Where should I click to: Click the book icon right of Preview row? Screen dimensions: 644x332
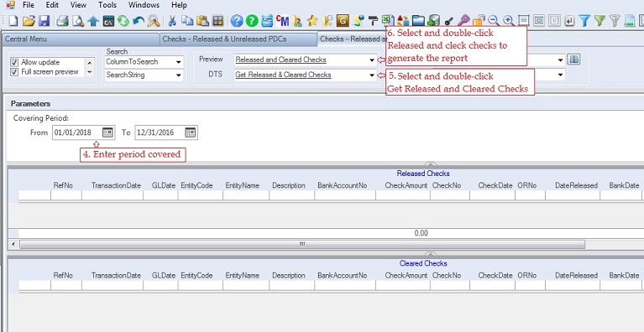click(x=573, y=60)
